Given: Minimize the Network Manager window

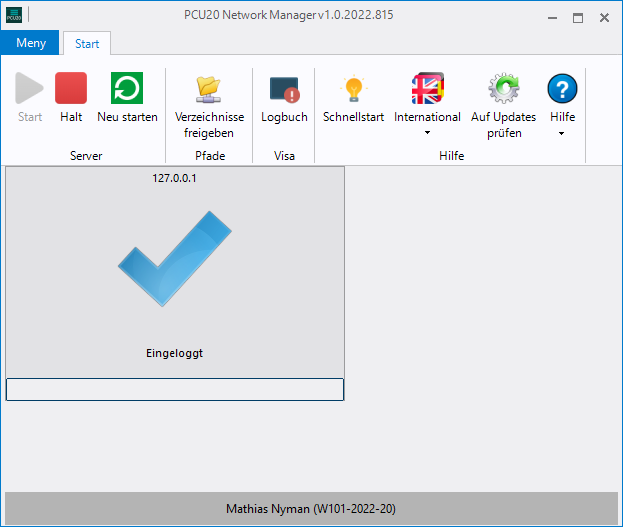Looking at the screenshot, I should click(551, 18).
